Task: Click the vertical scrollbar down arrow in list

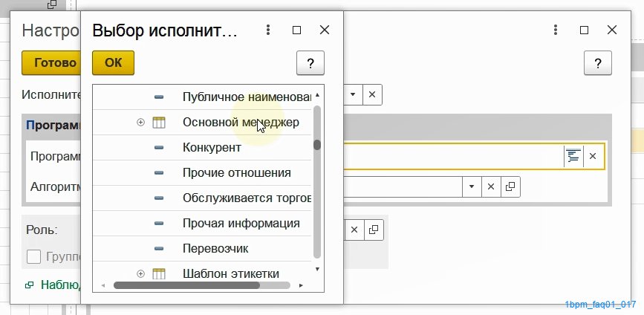Action: (x=317, y=269)
